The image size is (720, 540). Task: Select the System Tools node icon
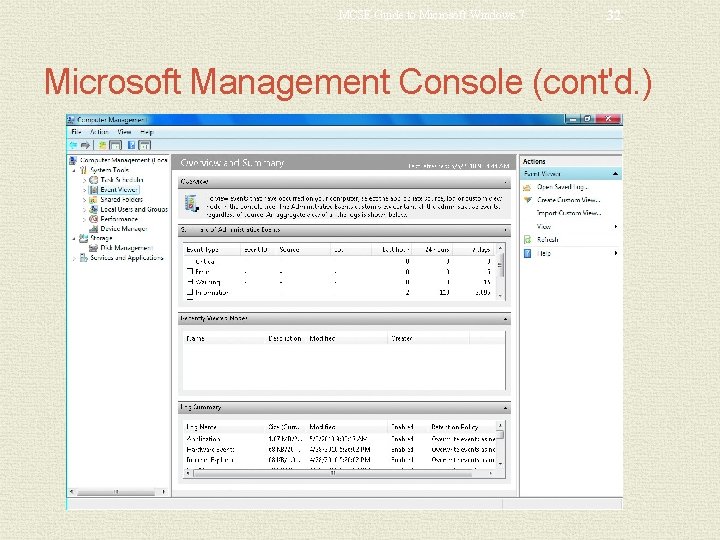83,170
